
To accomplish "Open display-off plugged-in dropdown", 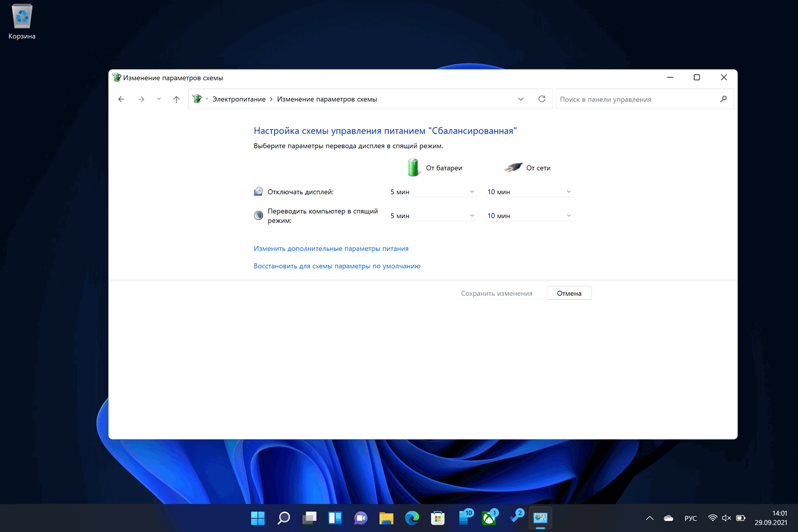I will (x=529, y=192).
